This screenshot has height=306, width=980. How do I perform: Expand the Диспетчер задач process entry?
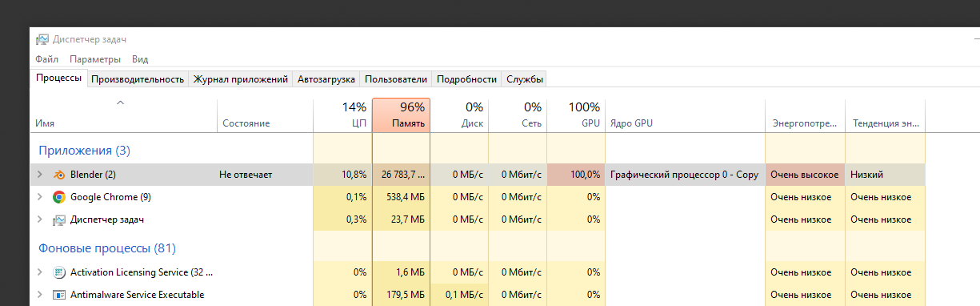coord(39,219)
